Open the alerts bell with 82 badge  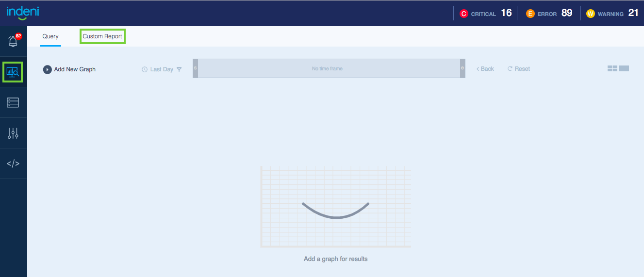13,42
